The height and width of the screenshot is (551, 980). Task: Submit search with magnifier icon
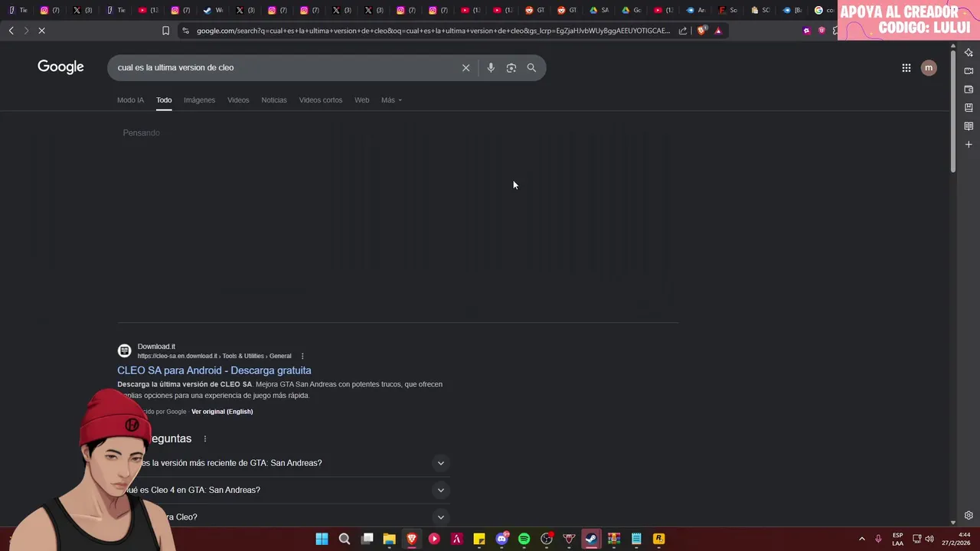coord(531,67)
